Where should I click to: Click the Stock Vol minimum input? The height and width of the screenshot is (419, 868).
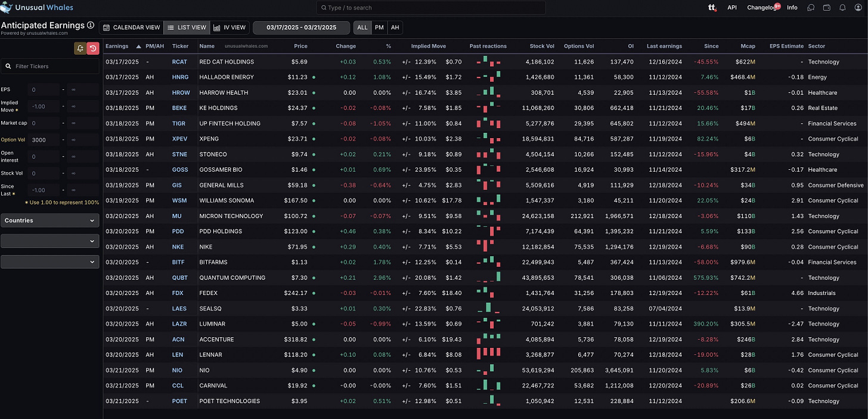(44, 173)
